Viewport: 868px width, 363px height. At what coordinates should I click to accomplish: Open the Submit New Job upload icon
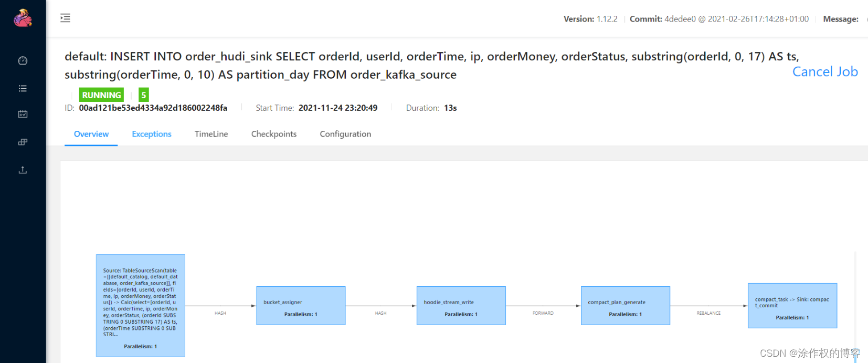(23, 170)
